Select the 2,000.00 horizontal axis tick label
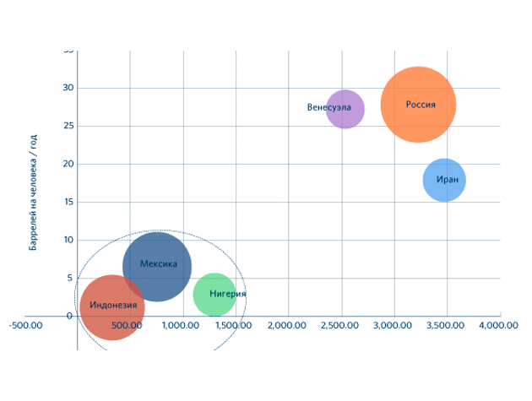 (286, 325)
